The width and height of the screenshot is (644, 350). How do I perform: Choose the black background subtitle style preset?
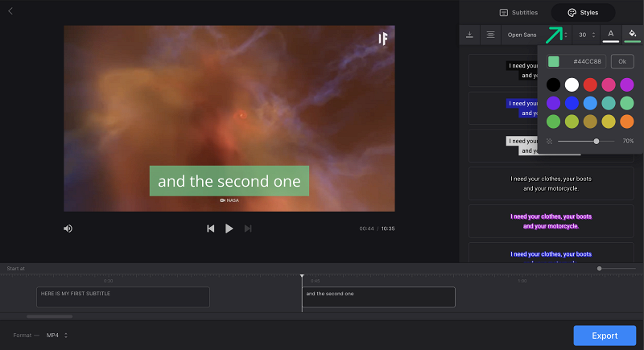point(503,71)
